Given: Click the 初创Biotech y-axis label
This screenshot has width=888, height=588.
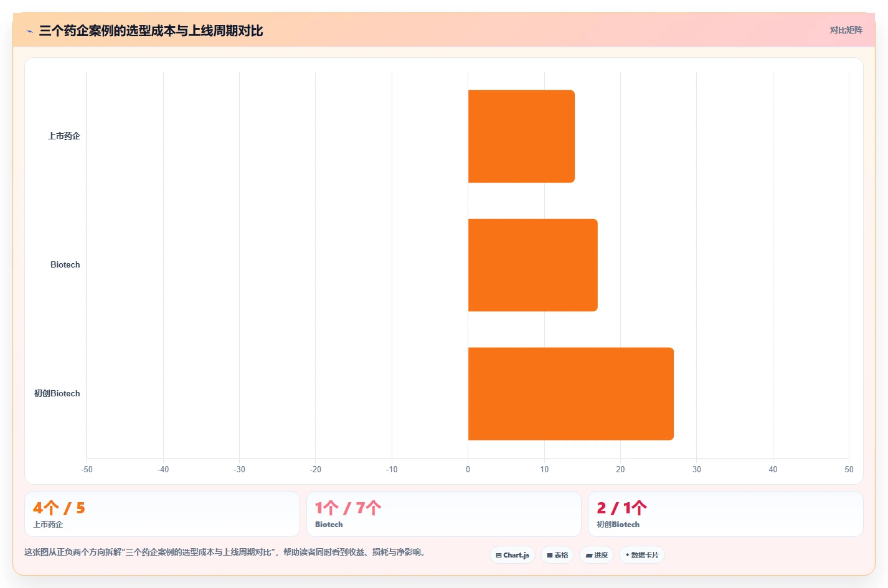Looking at the screenshot, I should (x=57, y=393).
